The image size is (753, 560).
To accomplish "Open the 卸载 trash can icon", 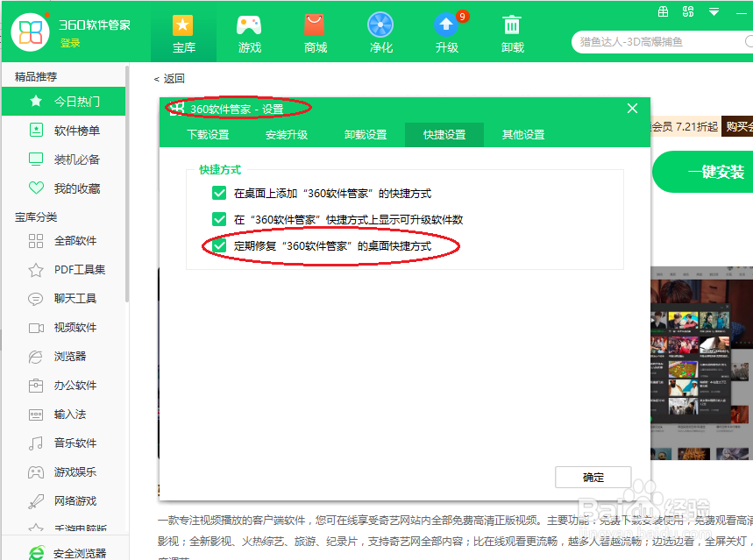I will (x=513, y=33).
